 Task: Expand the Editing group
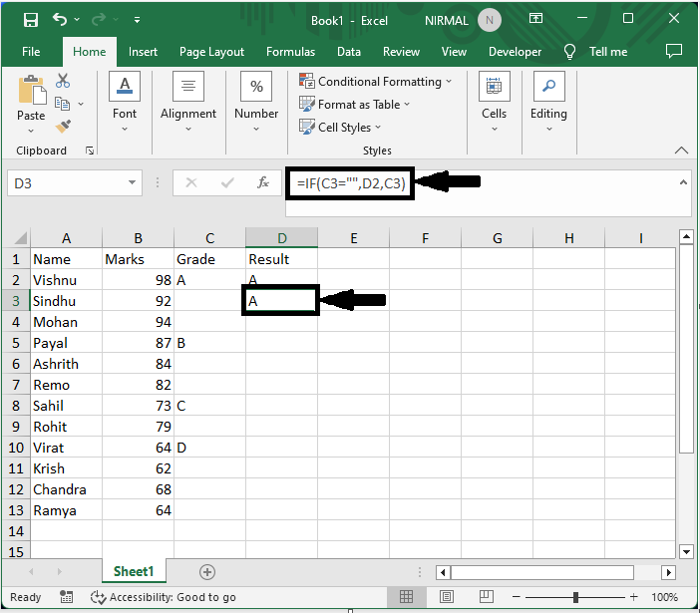coord(548,102)
